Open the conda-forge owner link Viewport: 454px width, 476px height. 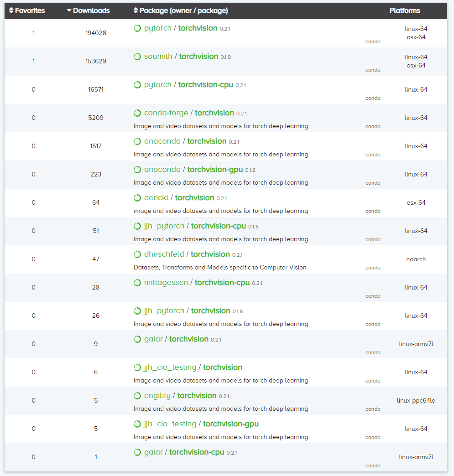pyautogui.click(x=166, y=113)
